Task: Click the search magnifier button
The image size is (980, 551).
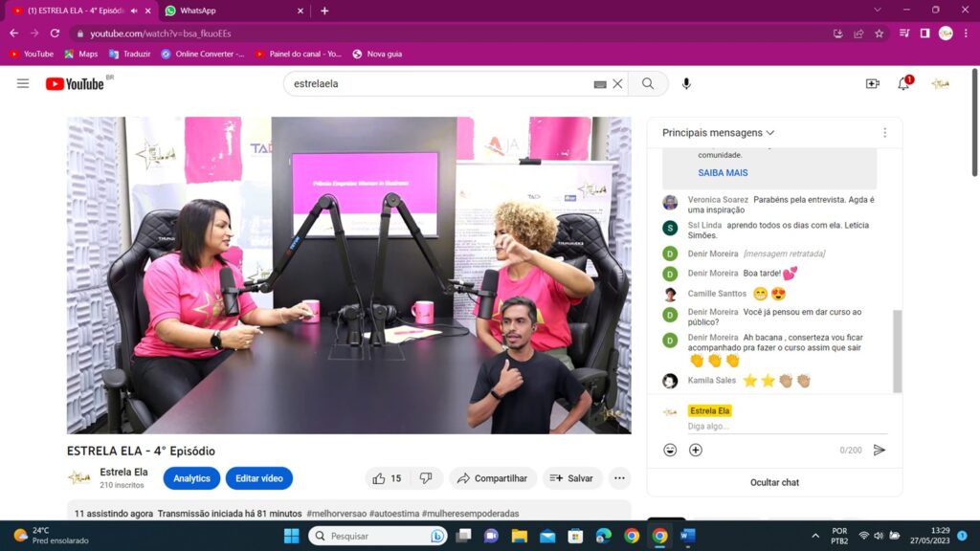Action: [648, 84]
